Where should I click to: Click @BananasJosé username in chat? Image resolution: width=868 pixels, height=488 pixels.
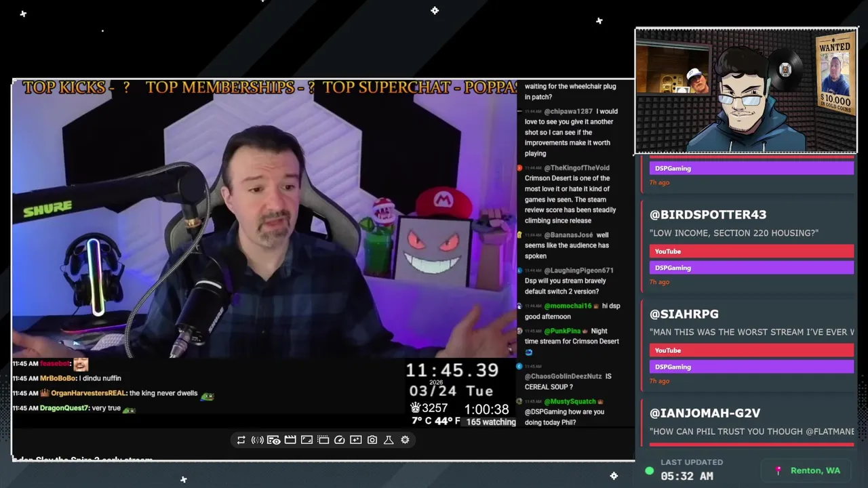tap(568, 235)
